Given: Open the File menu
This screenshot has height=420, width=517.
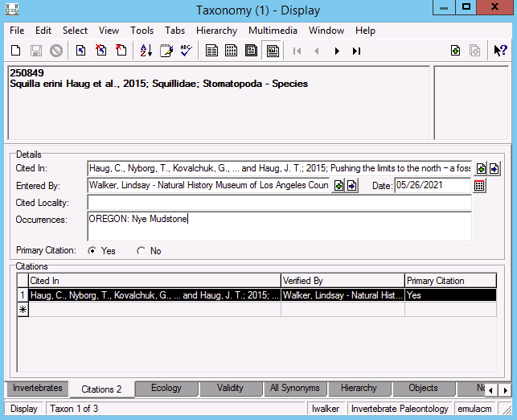Looking at the screenshot, I should [x=17, y=31].
